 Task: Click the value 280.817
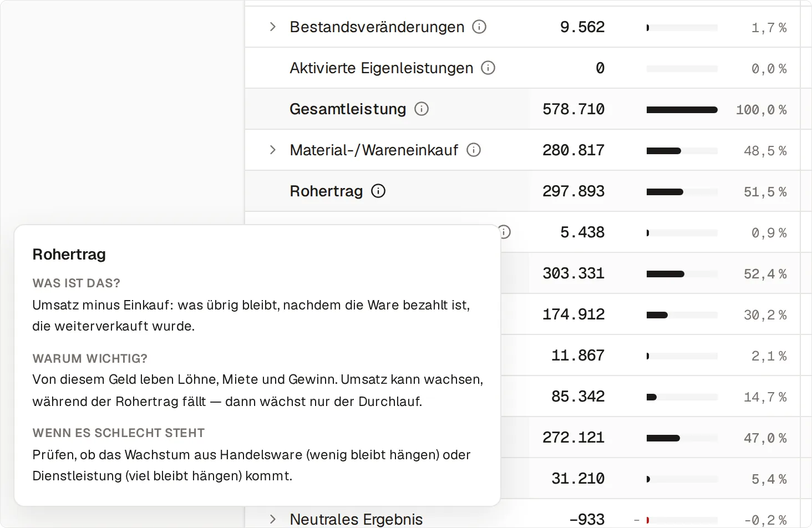pos(574,150)
